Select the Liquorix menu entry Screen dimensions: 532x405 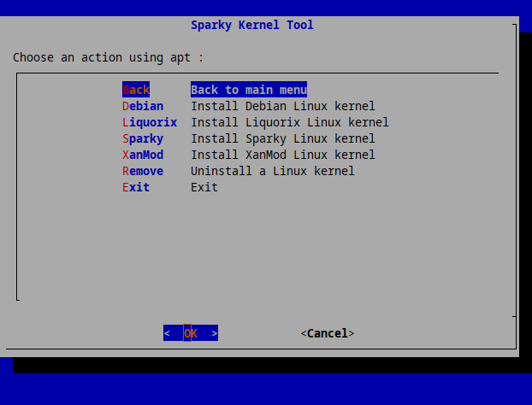[x=150, y=122]
